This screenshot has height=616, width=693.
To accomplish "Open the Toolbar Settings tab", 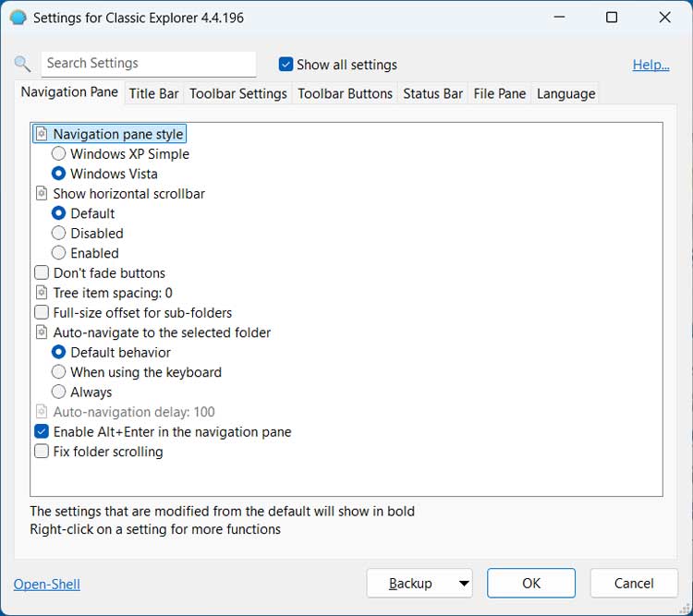I will (238, 93).
